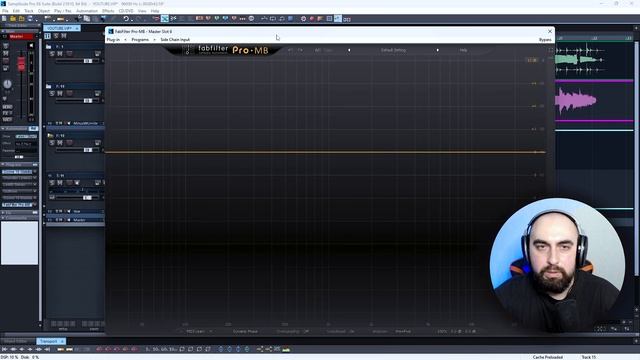Click the FabFilter undo arrow
640x360 pixels.
point(291,50)
